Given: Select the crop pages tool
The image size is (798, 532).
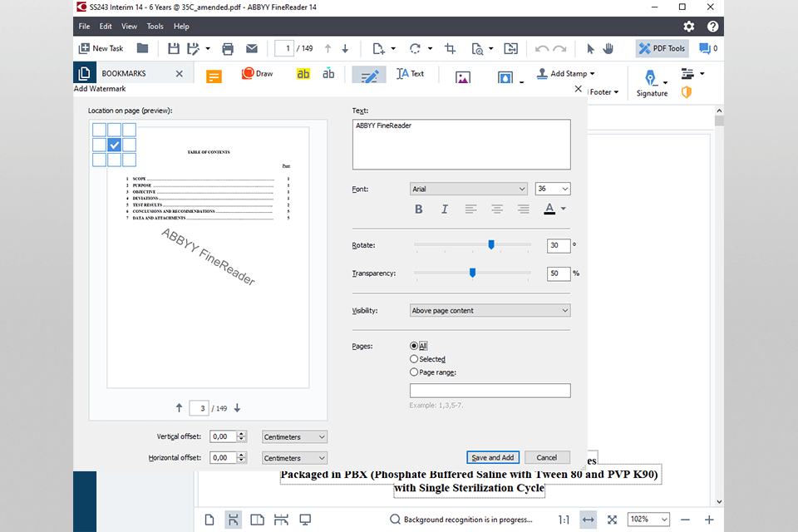Looking at the screenshot, I should (450, 48).
